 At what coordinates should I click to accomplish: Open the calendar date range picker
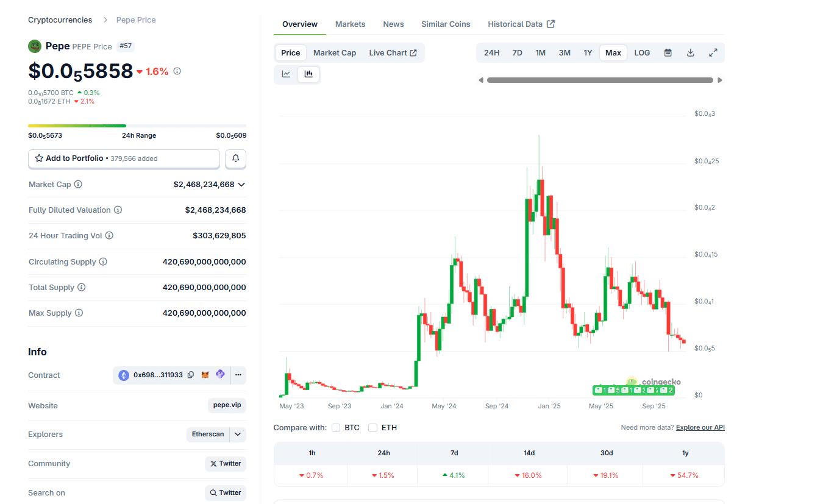pos(668,52)
